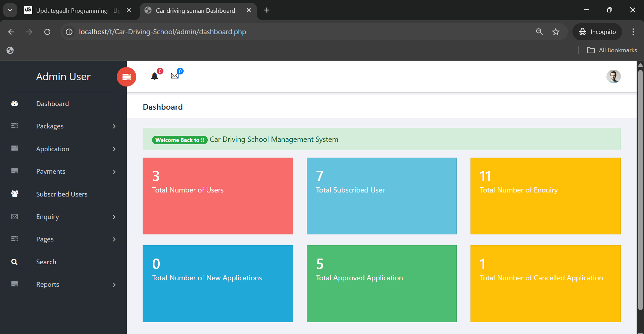
Task: Check messages via top envelope icon
Action: [175, 75]
